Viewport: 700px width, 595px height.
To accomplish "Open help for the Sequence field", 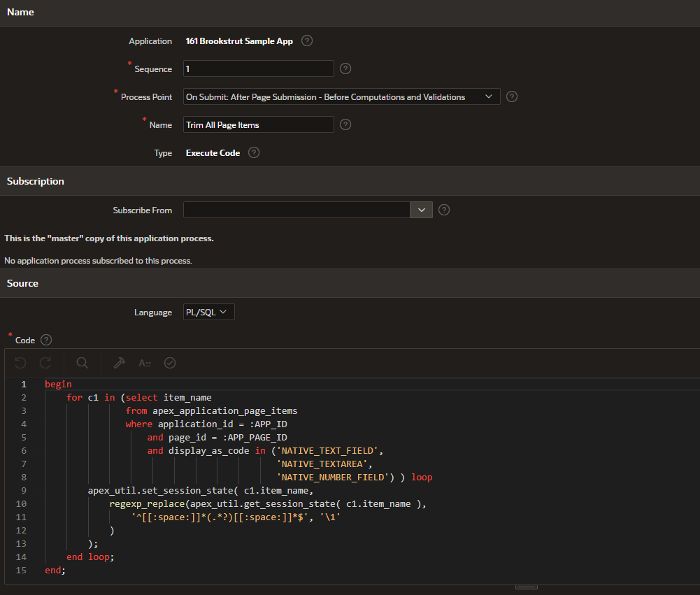I will tap(345, 69).
